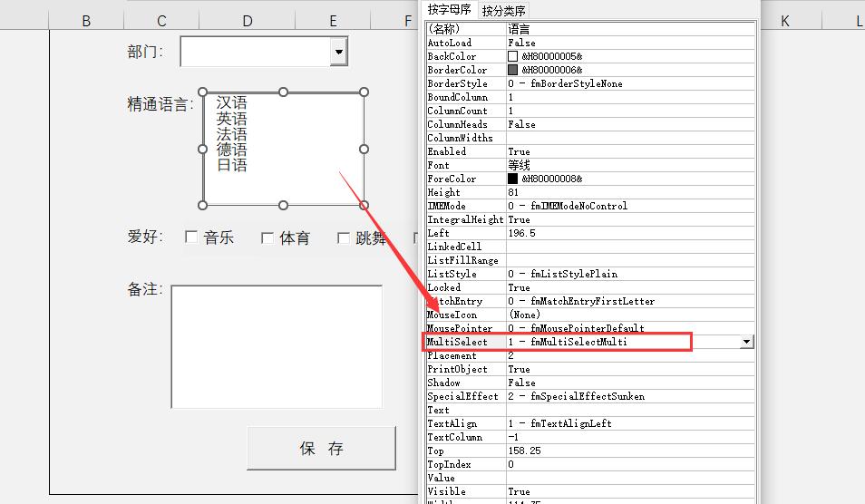Click the LinkedCell property value field
The image size is (865, 504).
(630, 247)
